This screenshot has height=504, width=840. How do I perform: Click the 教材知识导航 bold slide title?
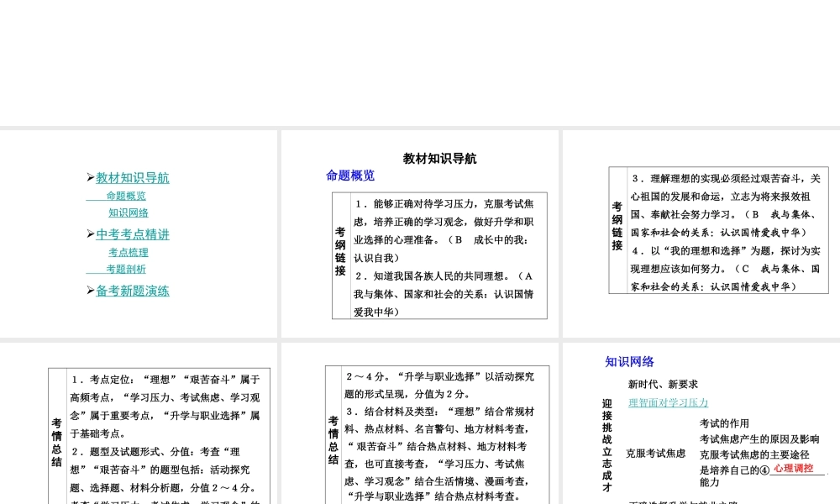point(440,159)
